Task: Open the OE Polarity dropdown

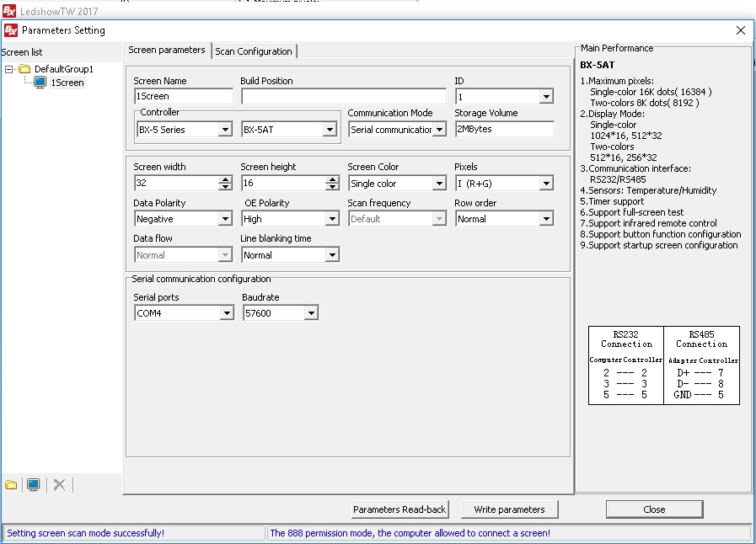Action: [332, 219]
